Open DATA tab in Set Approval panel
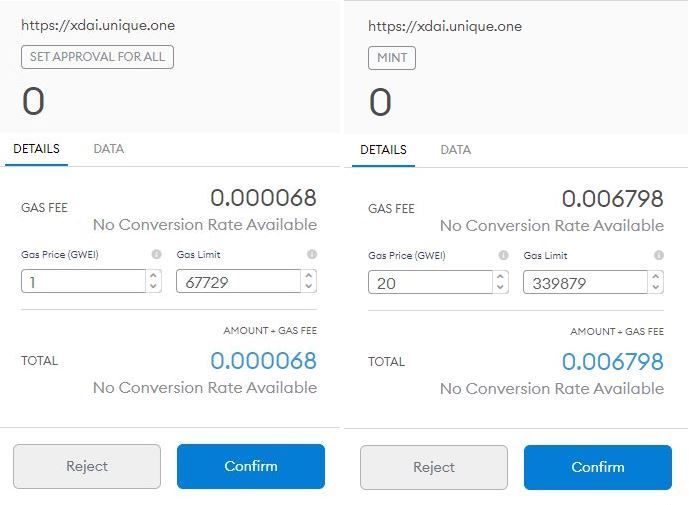This screenshot has width=689, height=505. point(109,149)
